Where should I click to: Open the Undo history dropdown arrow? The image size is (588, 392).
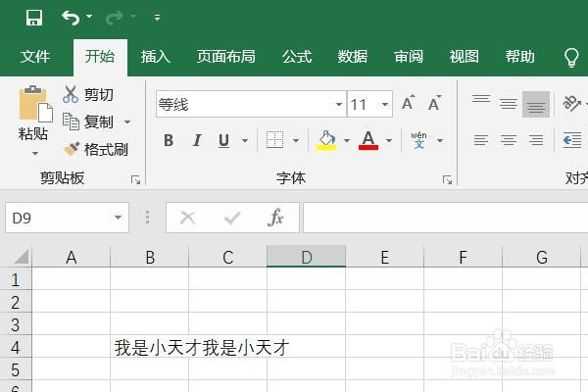pos(89,17)
